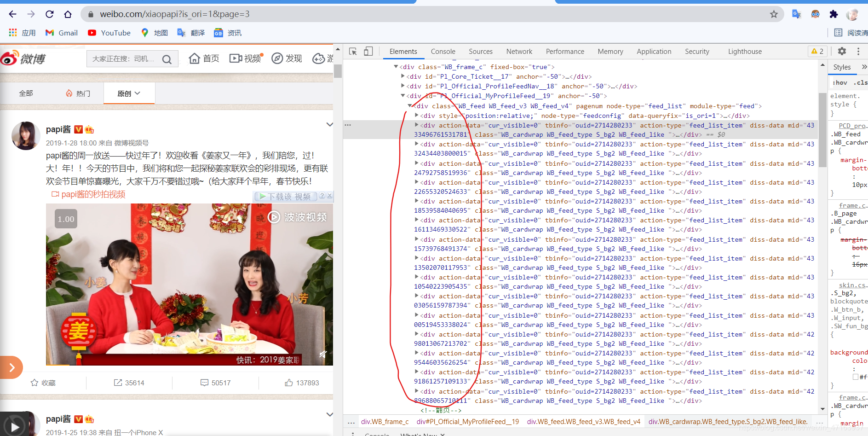Focus the Weibo search input field
The image size is (868, 436).
coord(123,59)
